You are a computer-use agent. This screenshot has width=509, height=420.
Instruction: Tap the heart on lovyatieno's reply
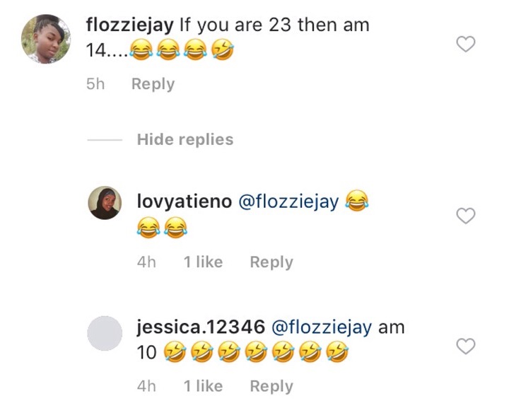[x=465, y=216]
